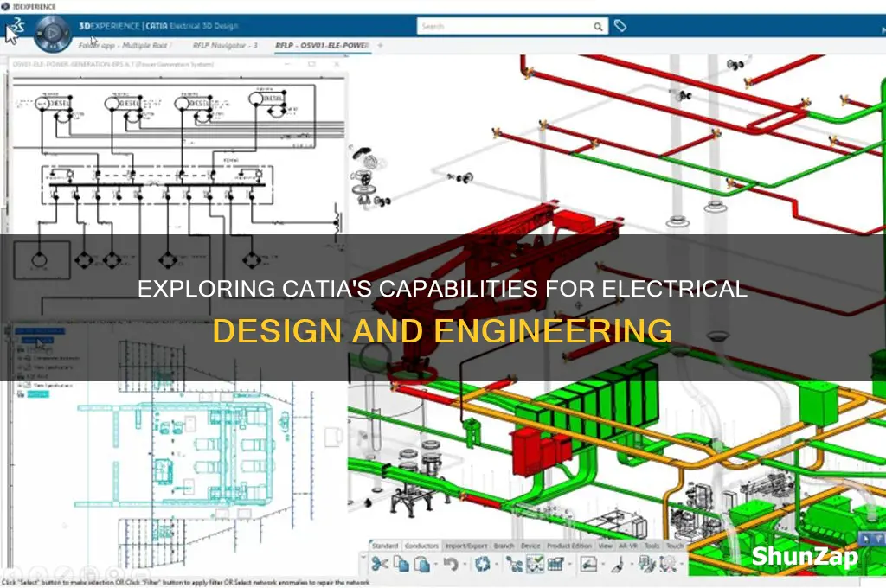Open the Standard toolbar tab
The height and width of the screenshot is (588, 886).
coord(385,546)
